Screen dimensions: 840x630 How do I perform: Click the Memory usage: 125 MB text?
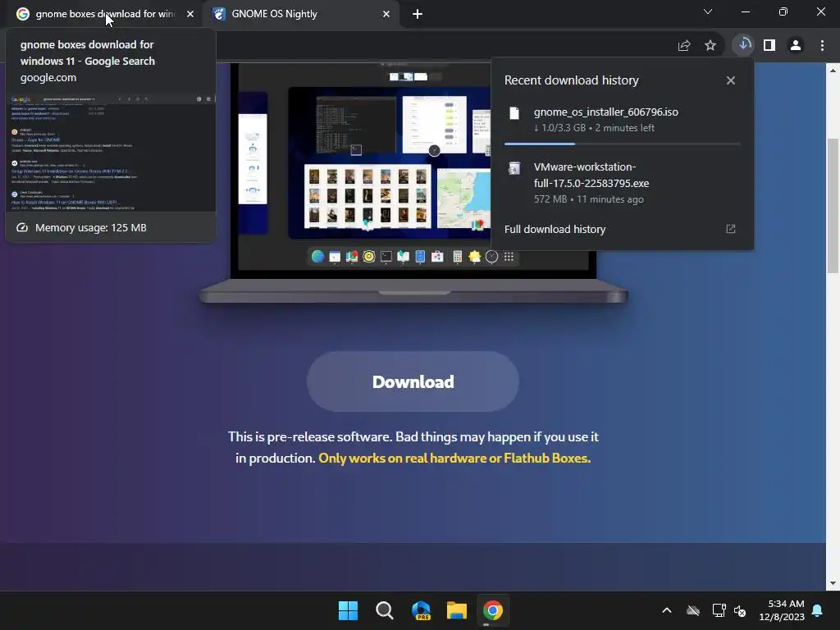point(91,228)
